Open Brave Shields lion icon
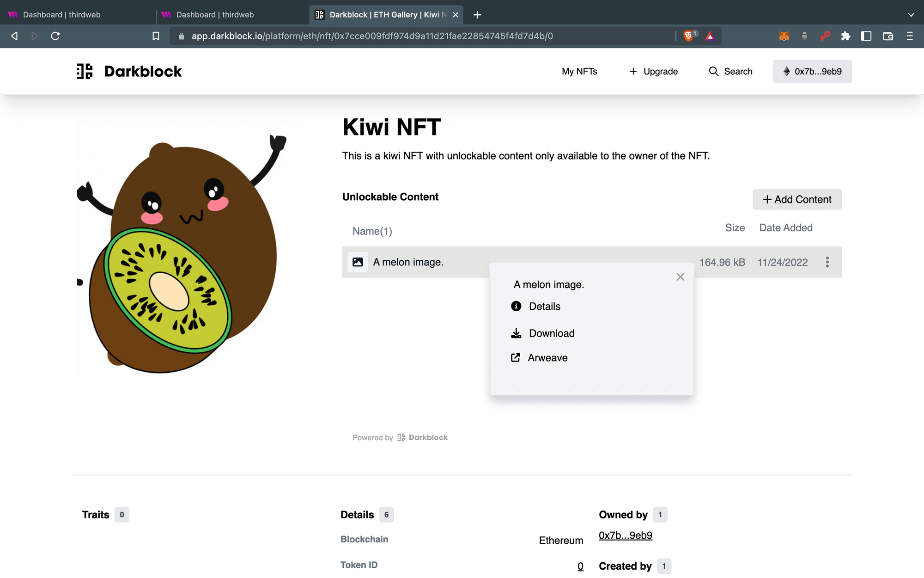Screen dimensions: 924x578 click(688, 36)
